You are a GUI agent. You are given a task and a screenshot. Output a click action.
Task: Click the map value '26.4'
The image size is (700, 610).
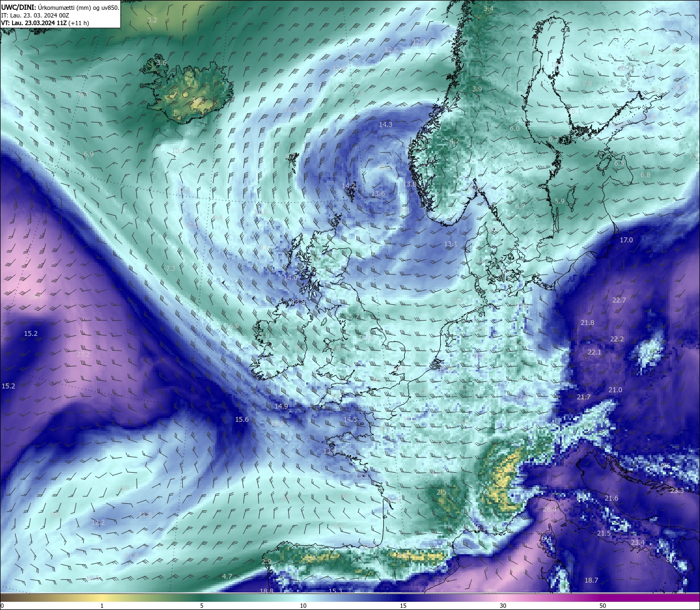coord(550,509)
